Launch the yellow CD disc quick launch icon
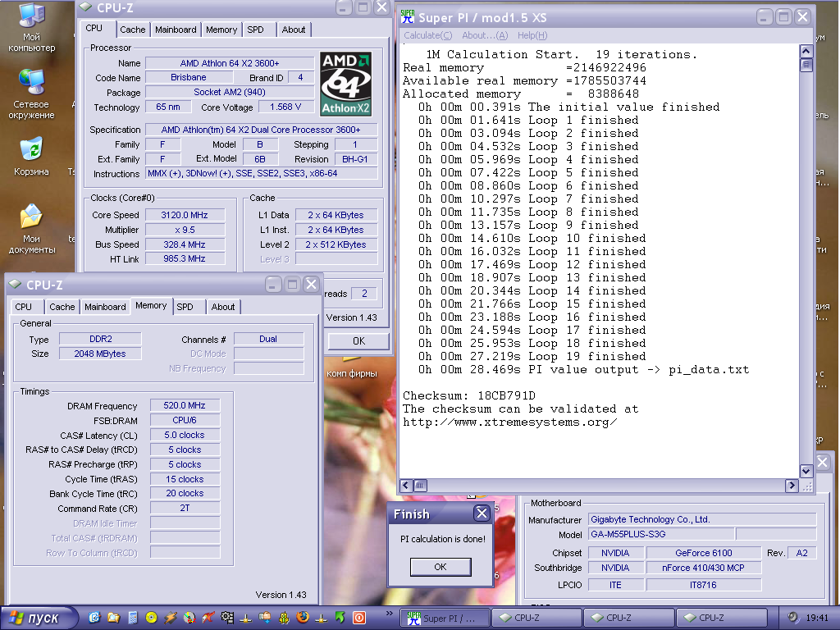The width and height of the screenshot is (840, 630). (x=152, y=618)
